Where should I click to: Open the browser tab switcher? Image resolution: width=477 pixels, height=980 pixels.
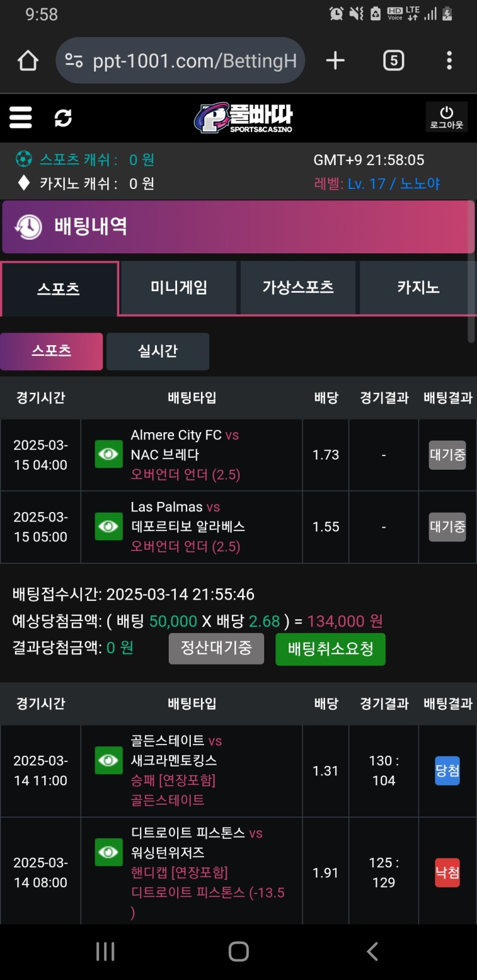click(394, 60)
